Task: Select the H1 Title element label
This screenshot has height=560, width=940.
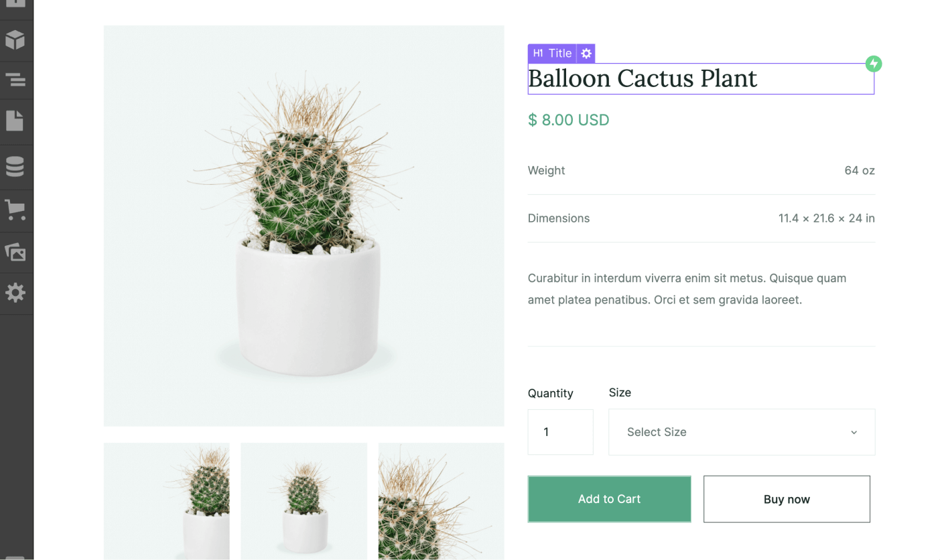Action: 551,53
